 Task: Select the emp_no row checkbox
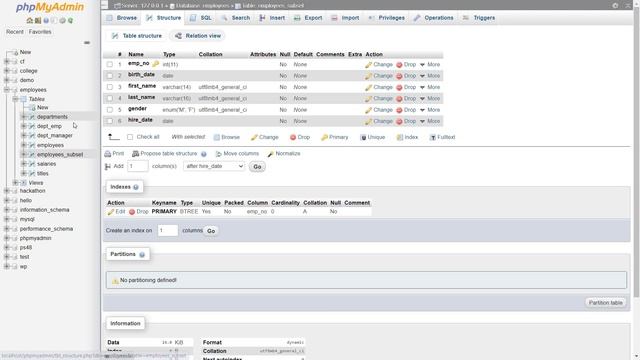tap(110, 64)
